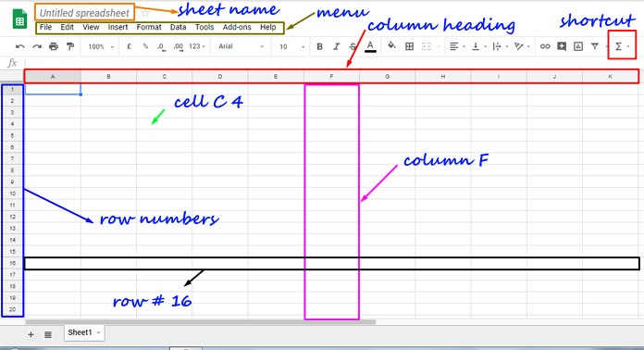Switch to the Sheet1 tab
This screenshot has width=644, height=350.
click(80, 332)
